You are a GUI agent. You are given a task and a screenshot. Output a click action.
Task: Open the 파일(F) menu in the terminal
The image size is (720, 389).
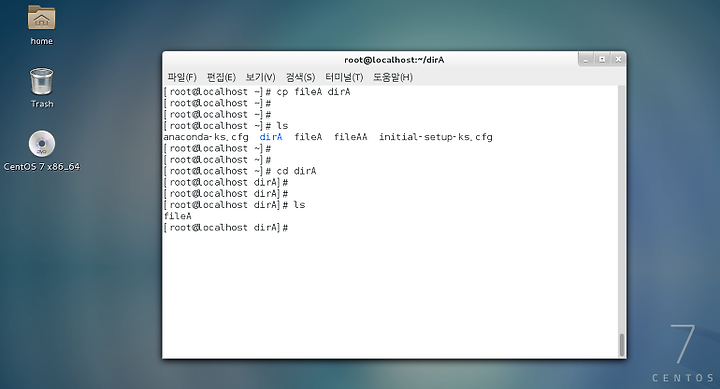[x=182, y=77]
